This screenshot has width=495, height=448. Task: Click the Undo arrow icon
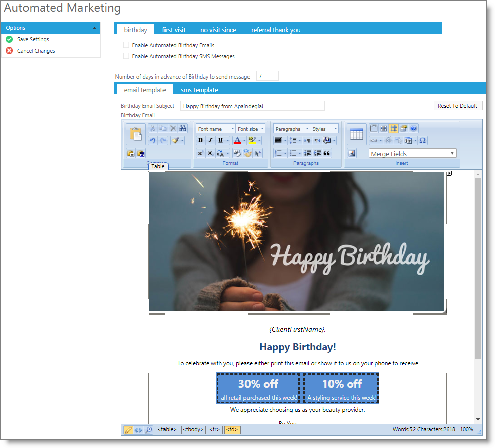153,140
